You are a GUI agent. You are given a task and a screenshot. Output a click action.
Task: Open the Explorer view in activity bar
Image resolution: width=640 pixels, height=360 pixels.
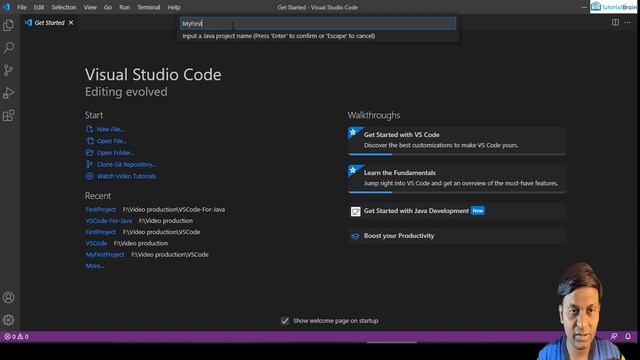(x=8, y=25)
